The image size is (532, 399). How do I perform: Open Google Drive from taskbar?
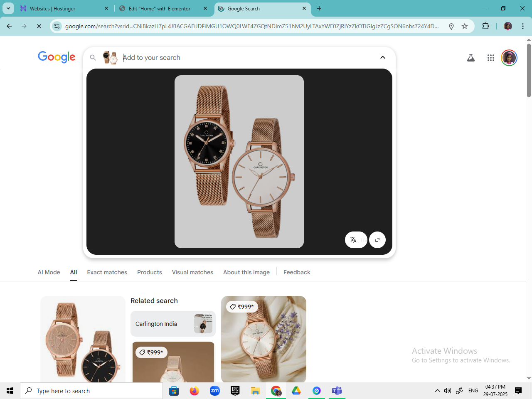click(x=296, y=391)
